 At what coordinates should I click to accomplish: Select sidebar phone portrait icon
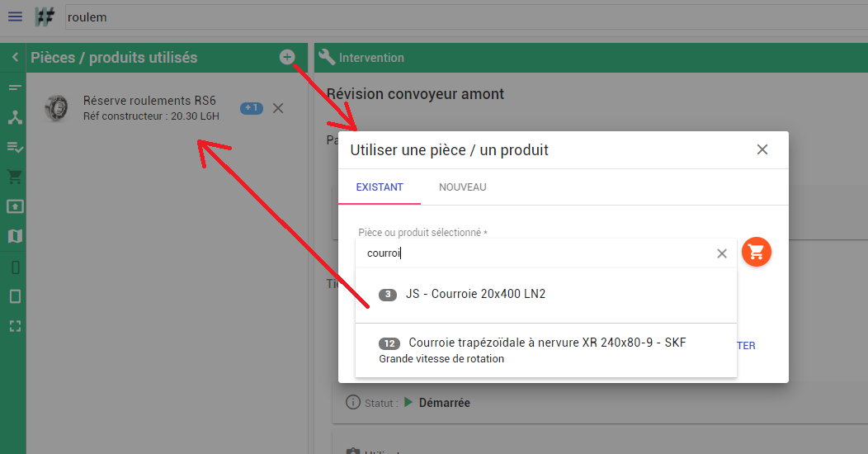pos(16,268)
